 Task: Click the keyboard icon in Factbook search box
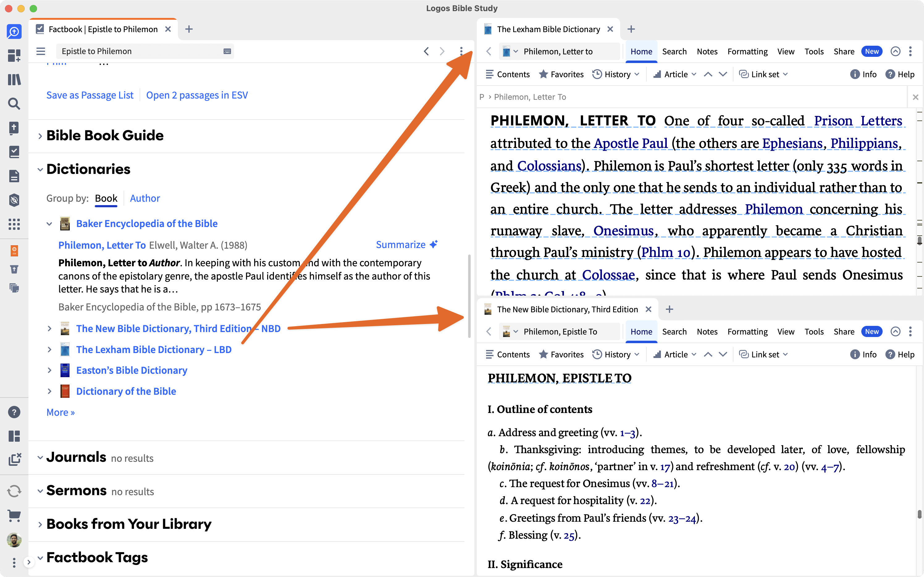[227, 51]
